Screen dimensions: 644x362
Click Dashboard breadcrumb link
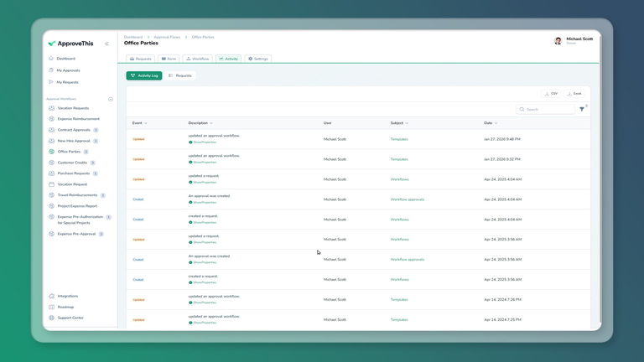[x=133, y=37]
